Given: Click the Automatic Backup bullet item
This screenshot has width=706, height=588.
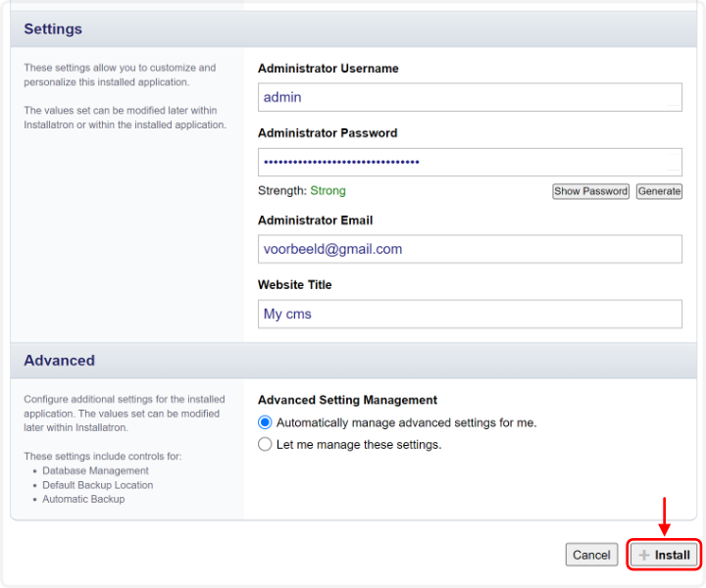Looking at the screenshot, I should click(x=83, y=499).
